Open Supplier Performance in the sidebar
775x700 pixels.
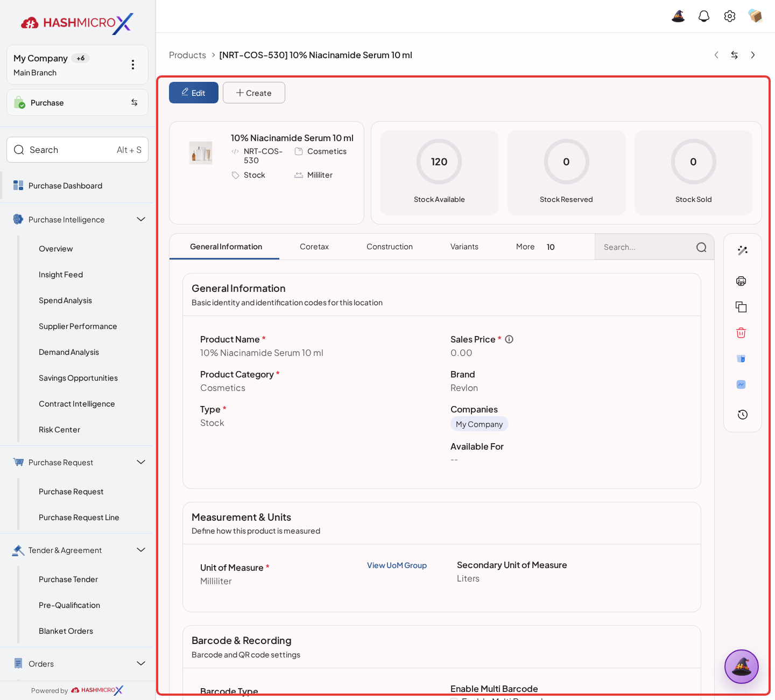click(77, 326)
